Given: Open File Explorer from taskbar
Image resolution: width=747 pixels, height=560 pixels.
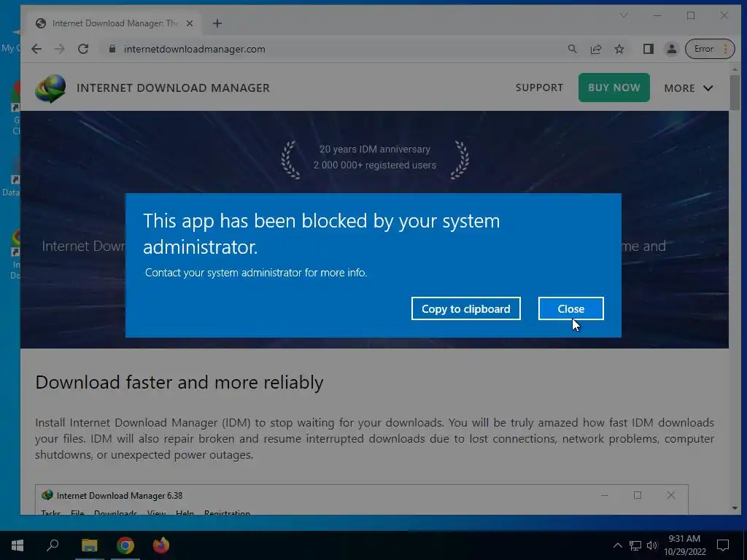Looking at the screenshot, I should [89, 545].
